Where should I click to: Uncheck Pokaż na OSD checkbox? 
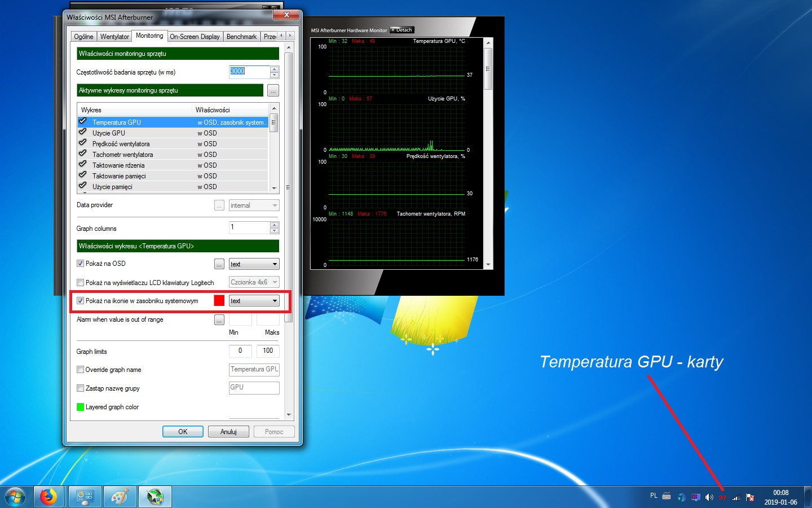(x=80, y=264)
